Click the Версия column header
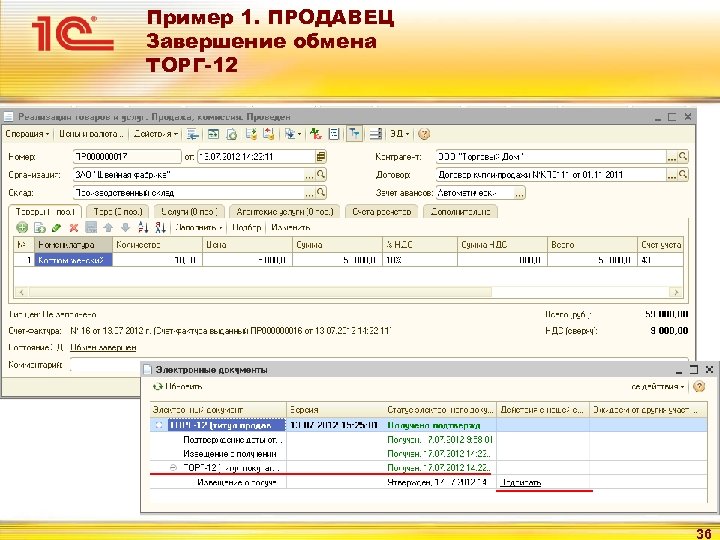 [336, 410]
